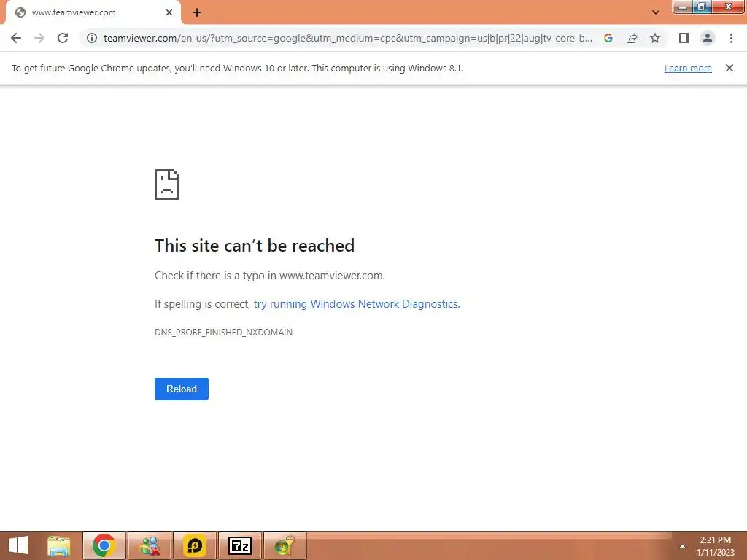Image resolution: width=747 pixels, height=560 pixels.
Task: Open the Learn more link
Action: [688, 68]
